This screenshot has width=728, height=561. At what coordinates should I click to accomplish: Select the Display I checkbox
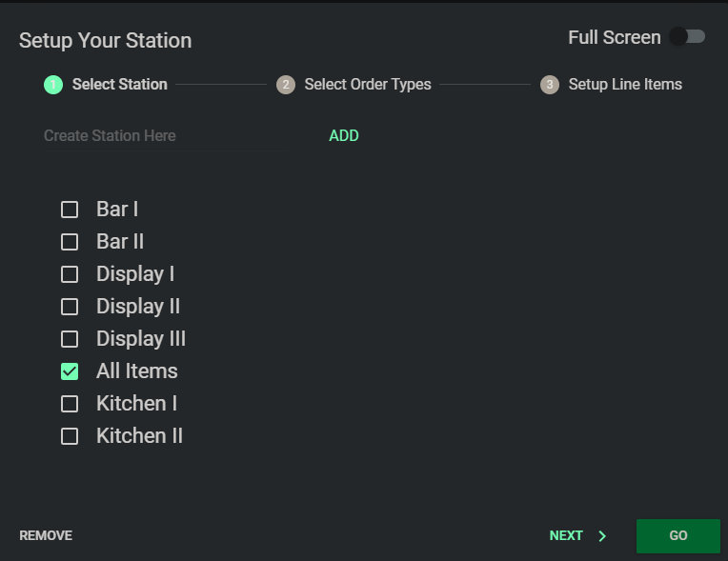click(70, 274)
